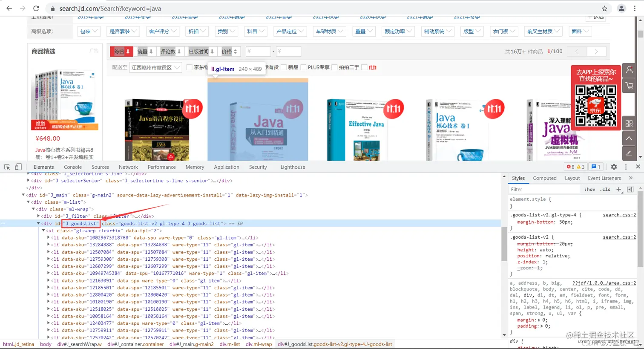Open search.css:2 link for goods-list-v2.gl-type-4
The image size is (644, 349).
[619, 215]
